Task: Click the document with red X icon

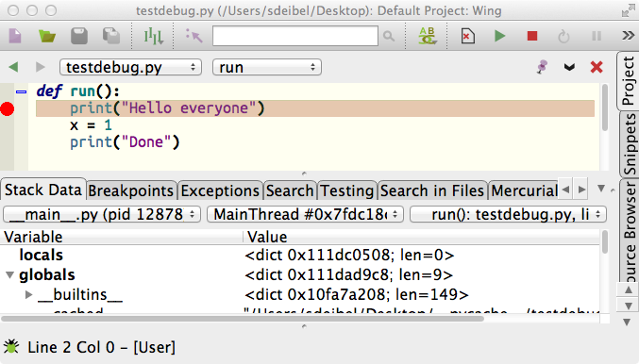Action: click(x=468, y=36)
